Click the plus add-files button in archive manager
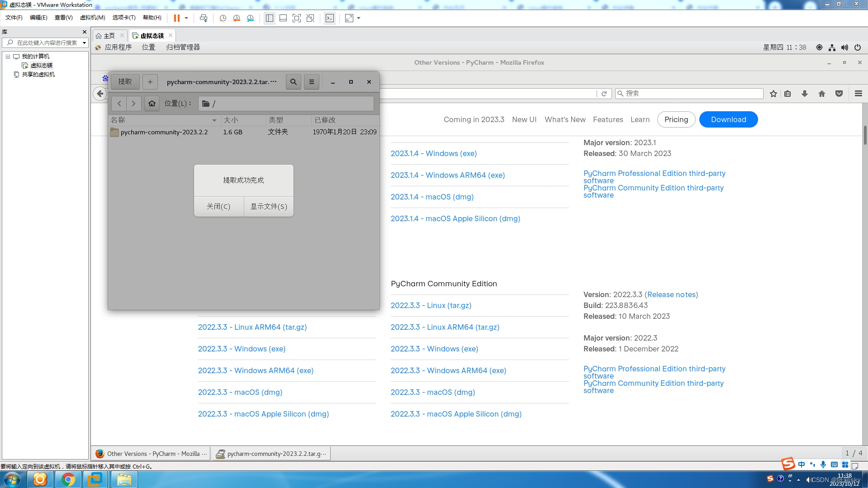Screen dimensions: 868x488 click(150, 82)
